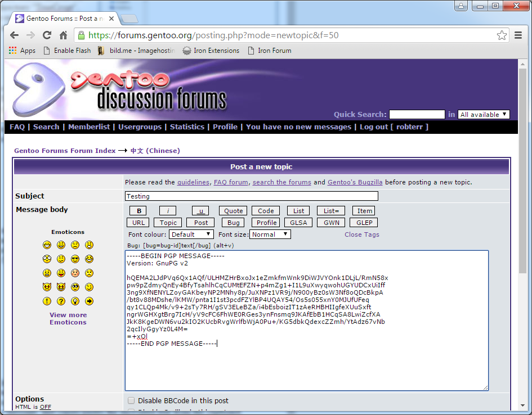Click the Topic tag button
This screenshot has height=415, width=532.
coord(168,223)
